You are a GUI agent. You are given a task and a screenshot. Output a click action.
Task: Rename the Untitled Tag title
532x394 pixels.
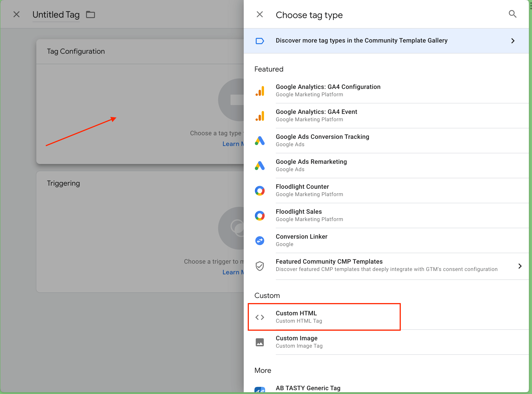[x=56, y=14]
